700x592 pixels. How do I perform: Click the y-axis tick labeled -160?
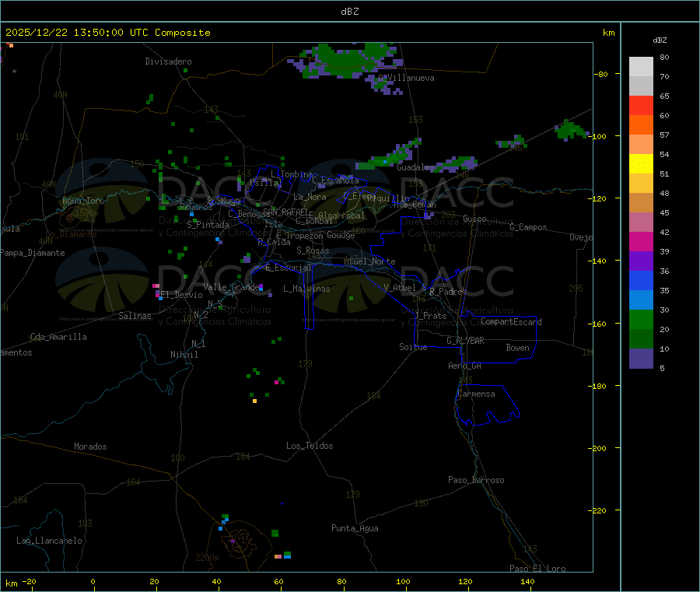coord(597,324)
